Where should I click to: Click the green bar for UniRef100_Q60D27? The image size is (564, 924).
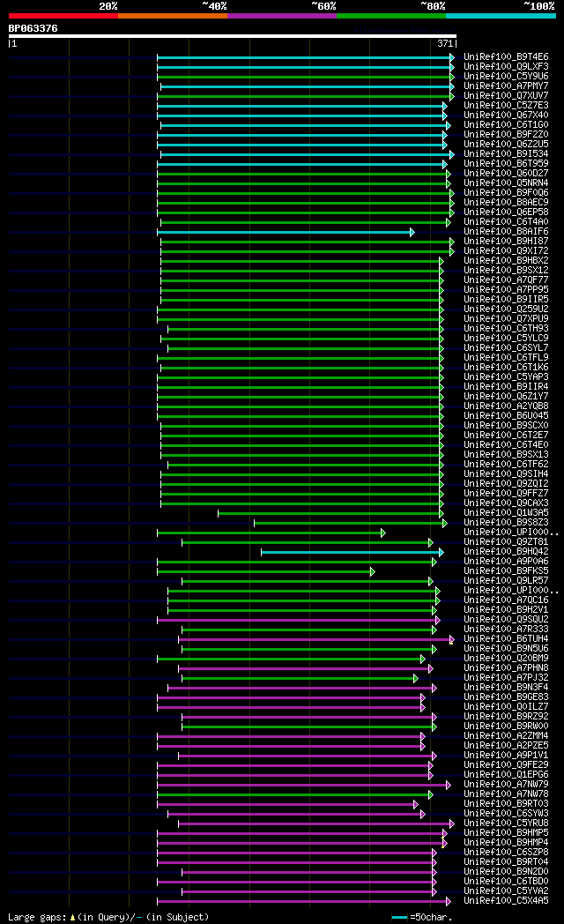click(x=304, y=175)
